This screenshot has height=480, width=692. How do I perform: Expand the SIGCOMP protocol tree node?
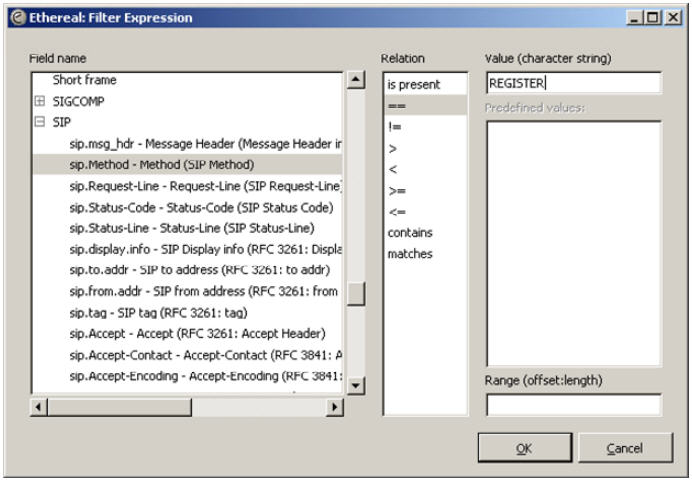[x=40, y=101]
